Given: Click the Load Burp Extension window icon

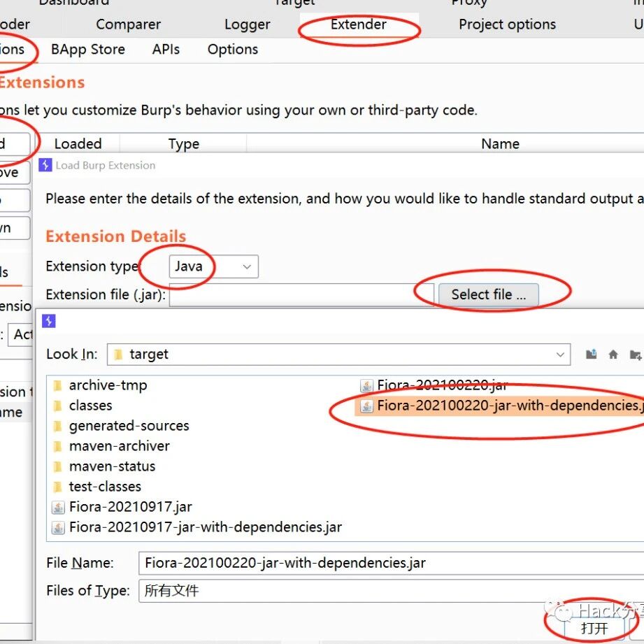Looking at the screenshot, I should [x=45, y=165].
